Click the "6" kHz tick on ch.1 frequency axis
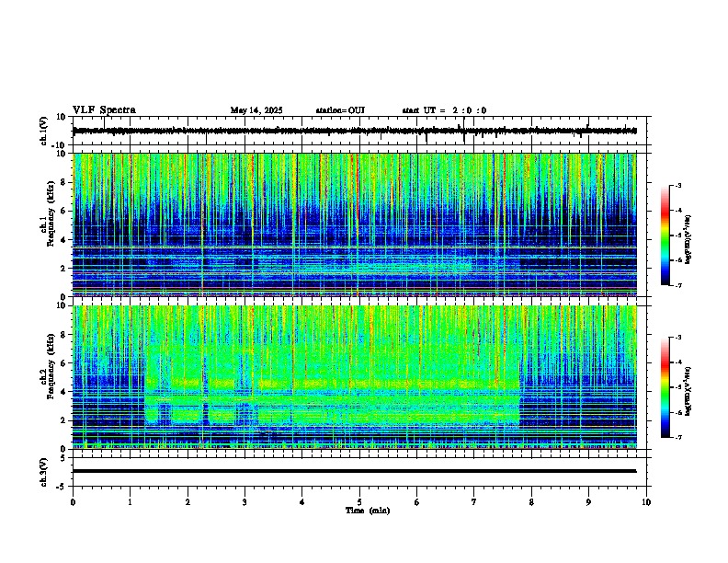 pos(64,212)
